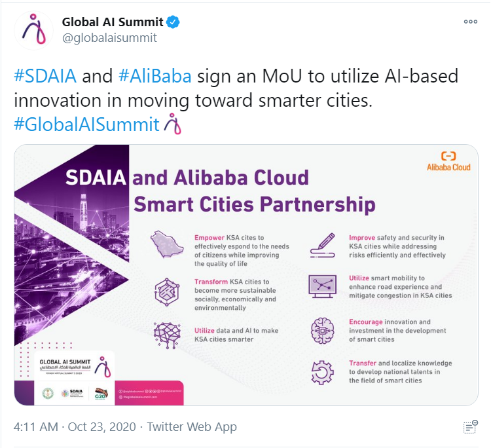Click the pencil writing icon

click(323, 246)
